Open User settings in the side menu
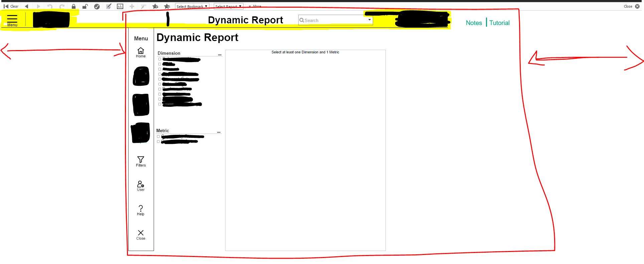644x264 pixels. (141, 186)
